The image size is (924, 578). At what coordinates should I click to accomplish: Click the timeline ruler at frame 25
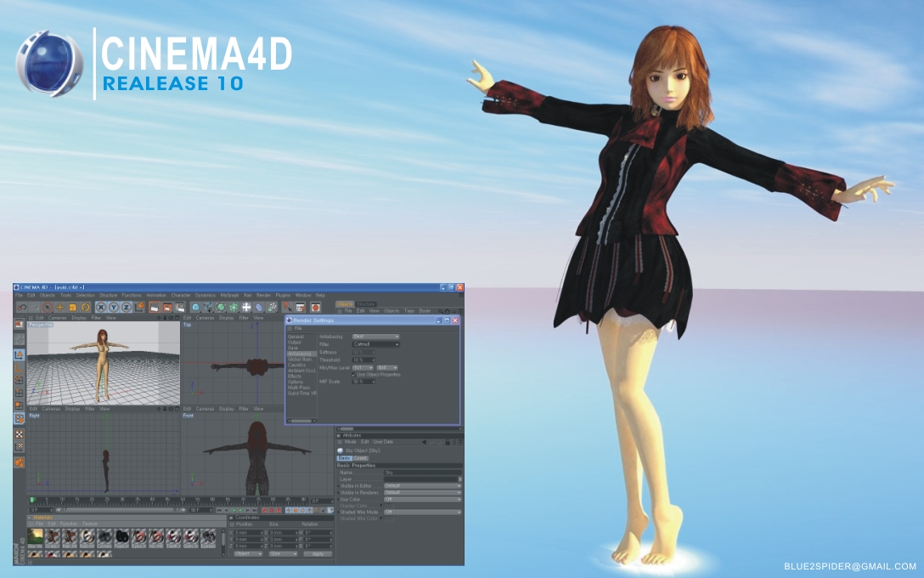pos(107,500)
